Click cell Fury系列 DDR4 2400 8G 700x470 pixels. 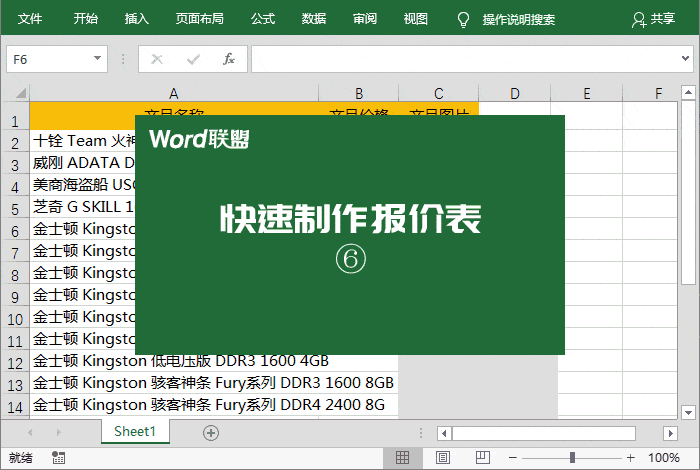[x=209, y=405]
